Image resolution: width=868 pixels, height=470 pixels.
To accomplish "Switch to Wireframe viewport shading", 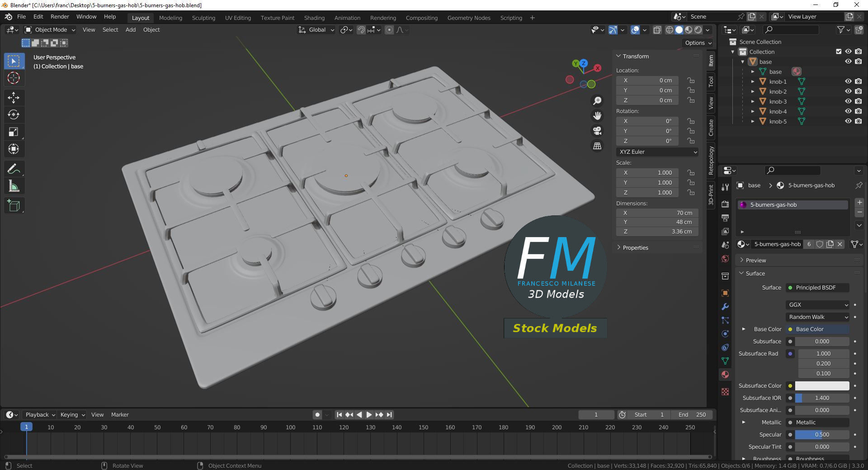I will point(670,30).
